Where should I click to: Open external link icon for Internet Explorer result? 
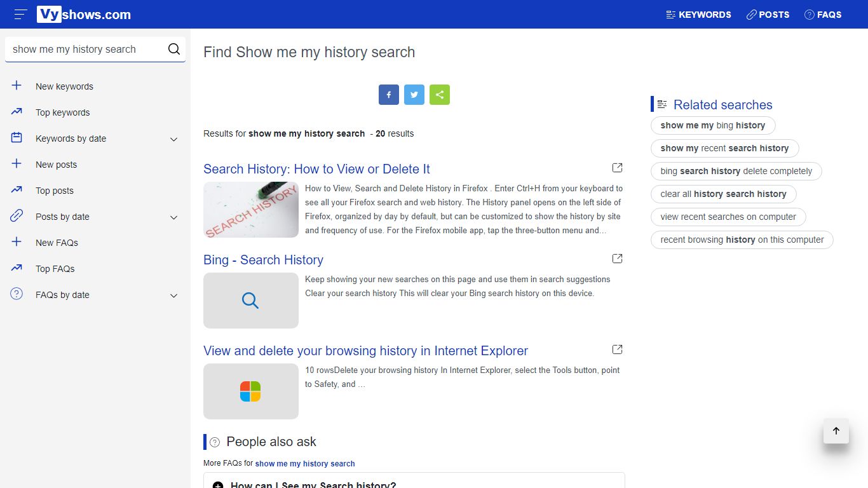[x=617, y=349]
